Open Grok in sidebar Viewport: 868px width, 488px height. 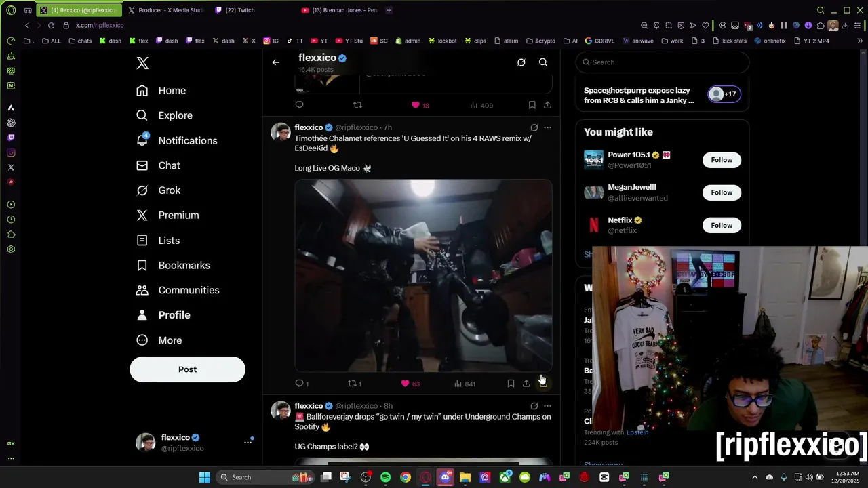click(x=158, y=190)
